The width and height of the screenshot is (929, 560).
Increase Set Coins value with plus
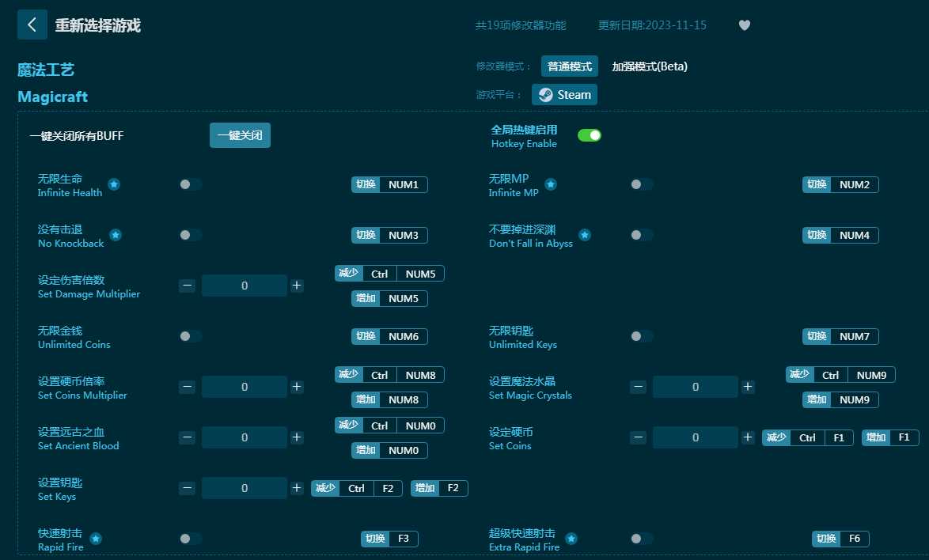748,437
